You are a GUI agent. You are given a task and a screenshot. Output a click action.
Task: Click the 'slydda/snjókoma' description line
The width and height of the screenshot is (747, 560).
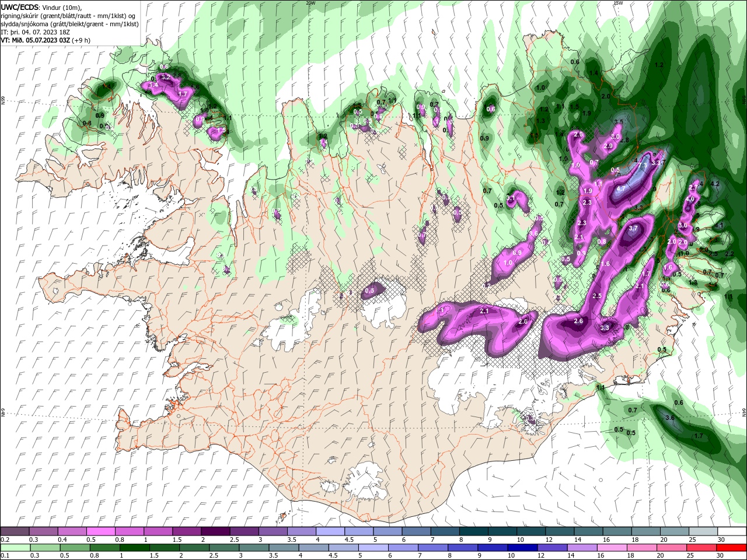tap(69, 24)
